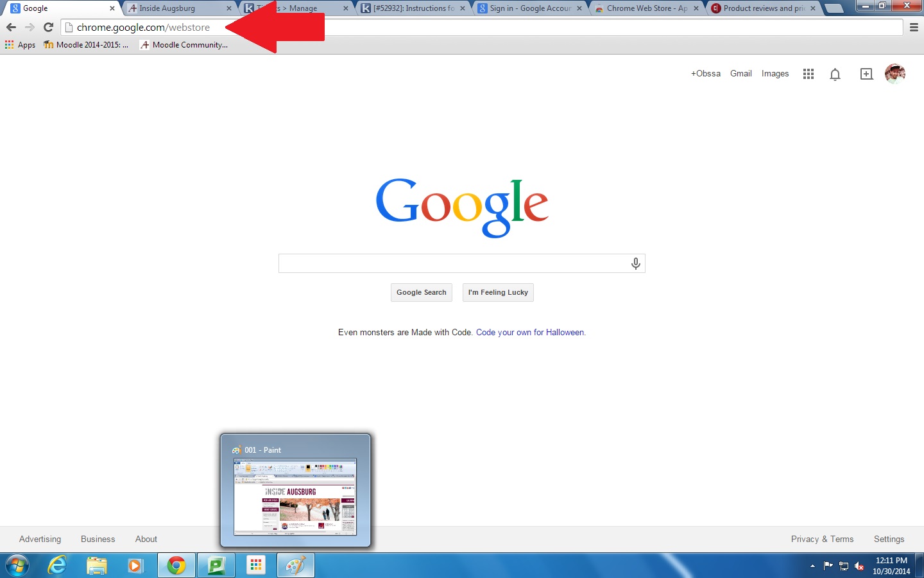Open the Advertising footer link
Viewport: 924px width, 578px height.
(40, 539)
